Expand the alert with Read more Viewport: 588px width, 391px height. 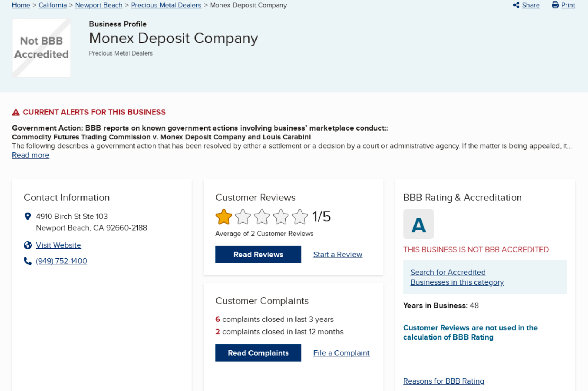click(x=31, y=155)
